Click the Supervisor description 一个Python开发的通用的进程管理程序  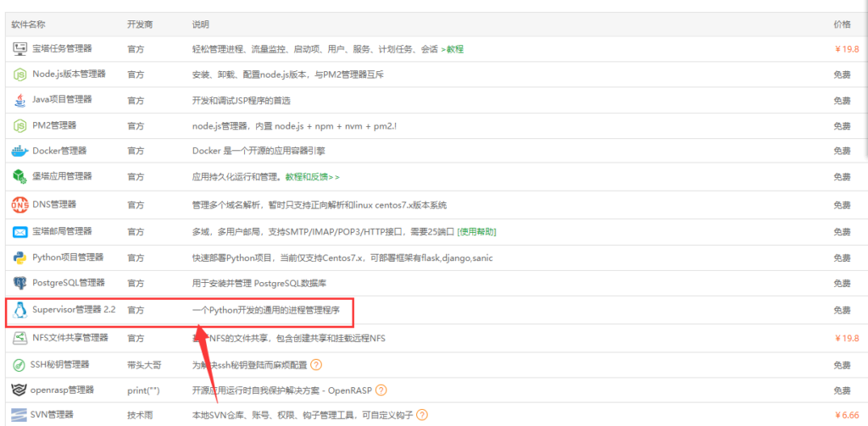coord(265,310)
